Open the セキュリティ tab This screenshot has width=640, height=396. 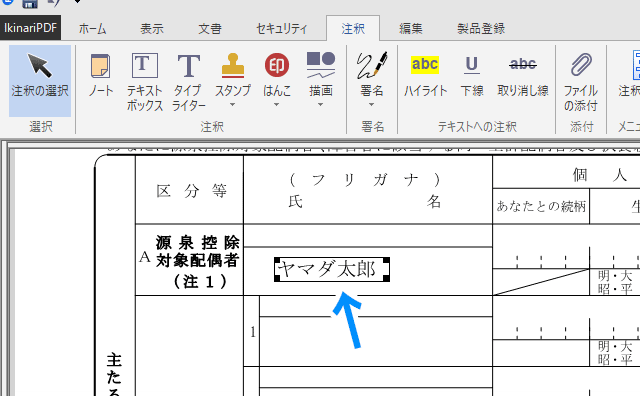(282, 29)
